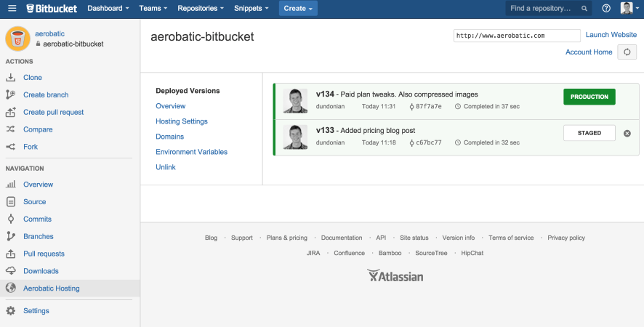The image size is (644, 327).
Task: Click the Create pull request icon
Action: (x=11, y=112)
